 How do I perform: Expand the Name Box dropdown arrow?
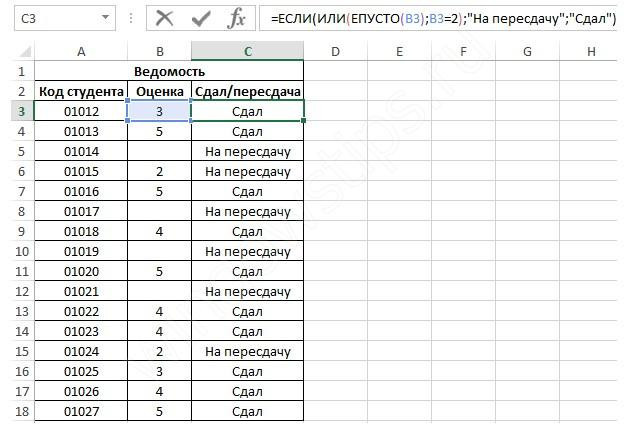(105, 17)
